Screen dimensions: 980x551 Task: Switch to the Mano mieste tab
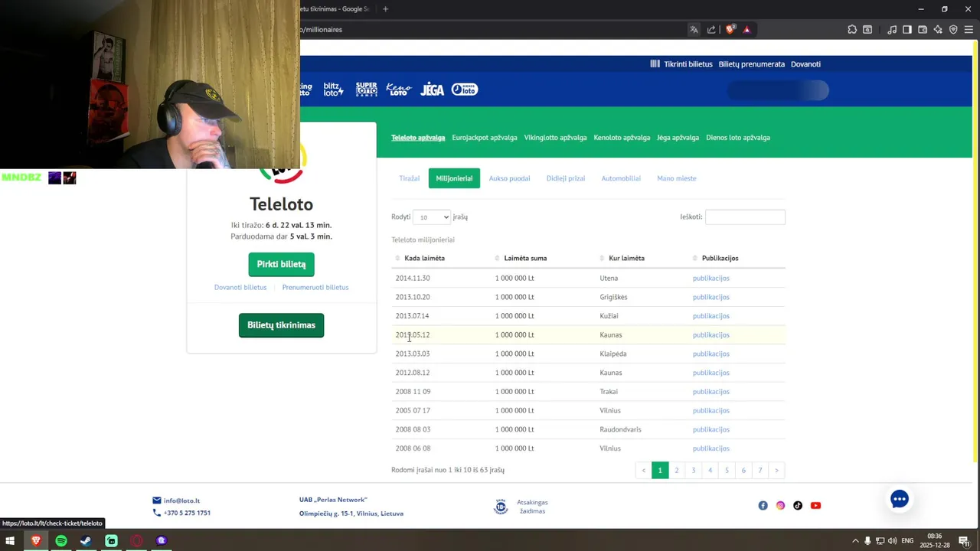pyautogui.click(x=676, y=178)
